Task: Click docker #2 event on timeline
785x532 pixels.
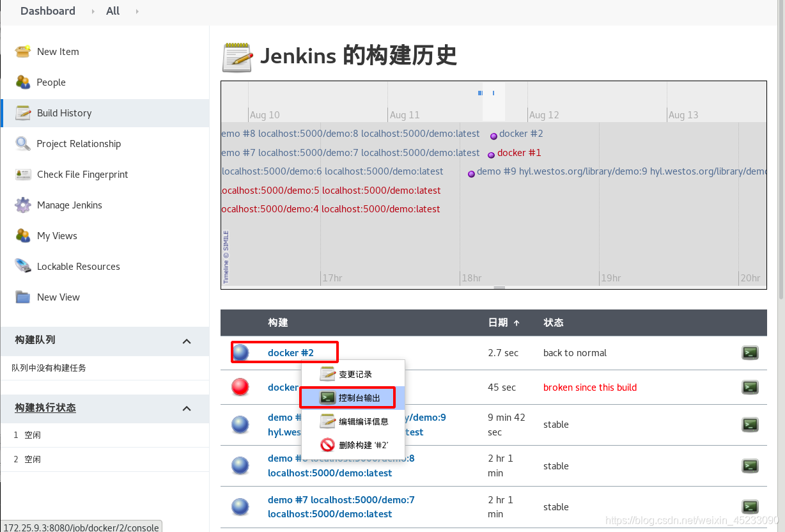Action: click(521, 134)
